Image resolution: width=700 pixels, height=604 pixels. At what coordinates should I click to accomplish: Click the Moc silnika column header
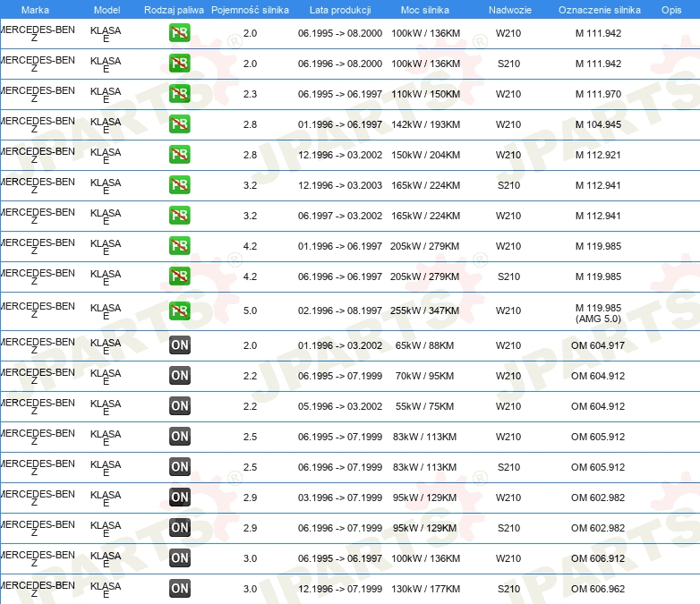tap(425, 10)
